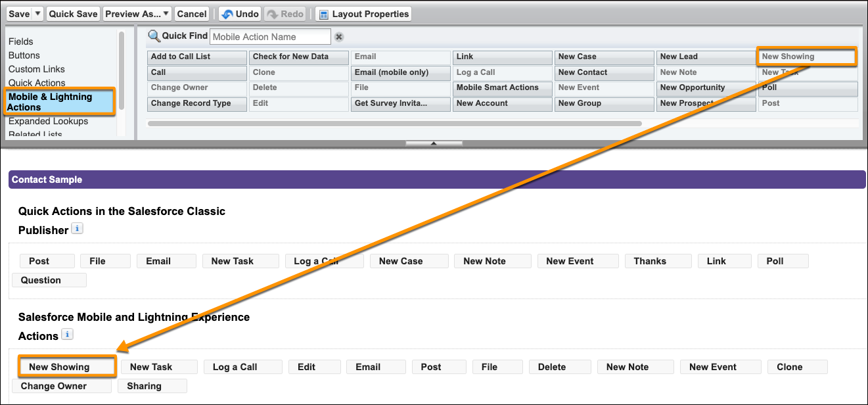This screenshot has height=405, width=868.
Task: Click the Quick Save button
Action: (73, 13)
